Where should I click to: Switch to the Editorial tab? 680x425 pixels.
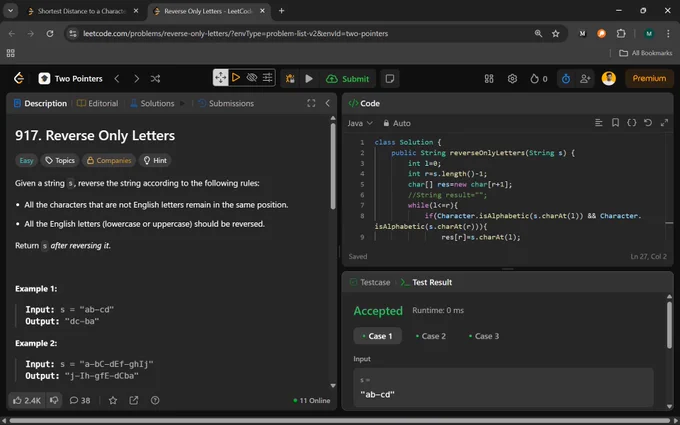click(98, 103)
